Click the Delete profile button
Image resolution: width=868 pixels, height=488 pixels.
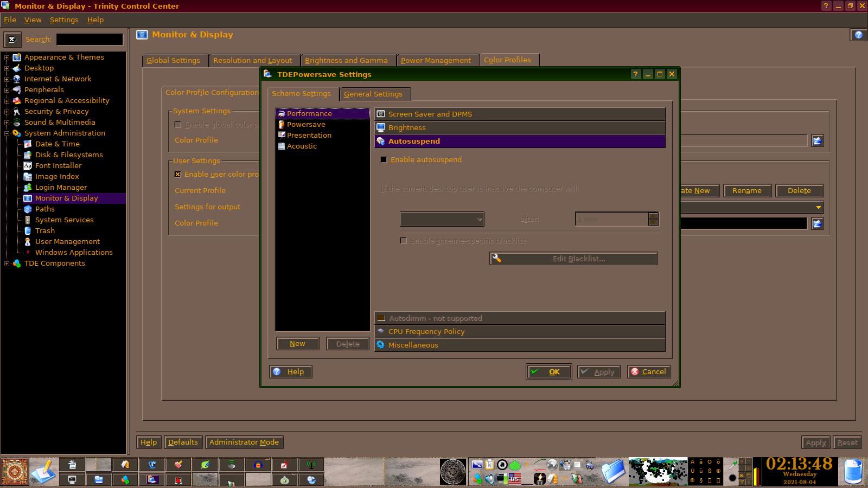799,191
